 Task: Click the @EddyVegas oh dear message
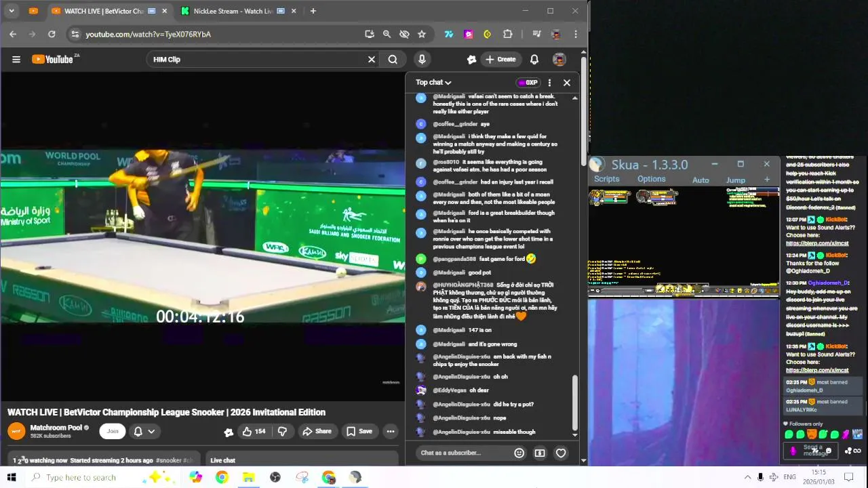(x=461, y=390)
